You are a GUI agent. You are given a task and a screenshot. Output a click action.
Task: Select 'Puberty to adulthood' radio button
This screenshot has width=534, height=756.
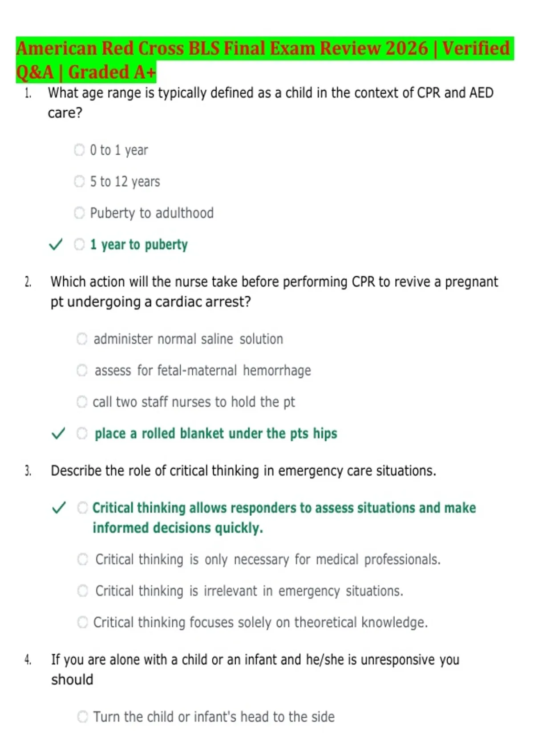tap(79, 213)
